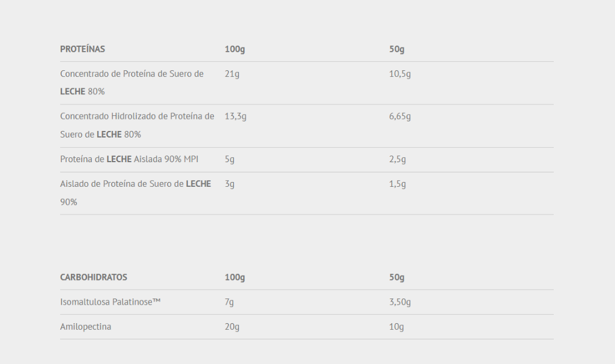Select the 50g header in proteins table

[396, 49]
